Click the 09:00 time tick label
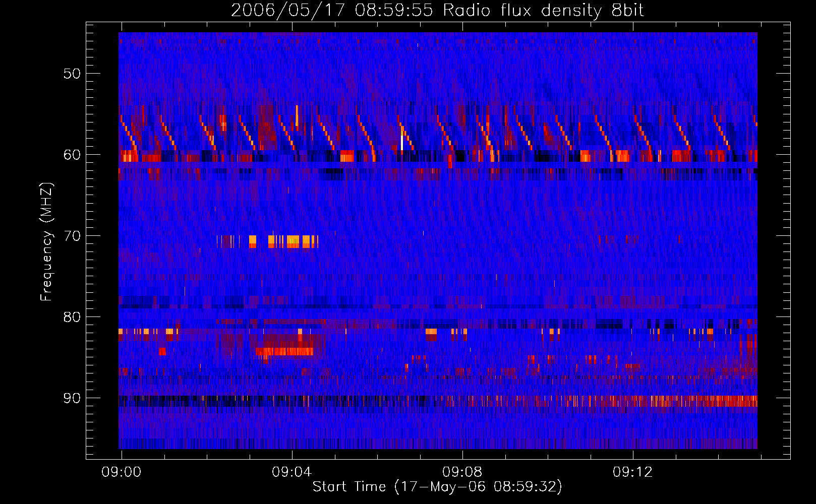 click(x=122, y=472)
